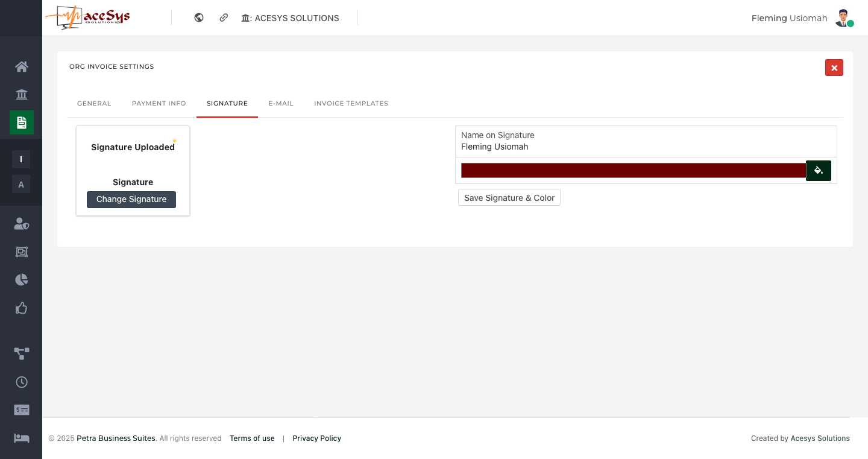Click the chain link icon in header
The width and height of the screenshot is (868, 459).
(224, 18)
